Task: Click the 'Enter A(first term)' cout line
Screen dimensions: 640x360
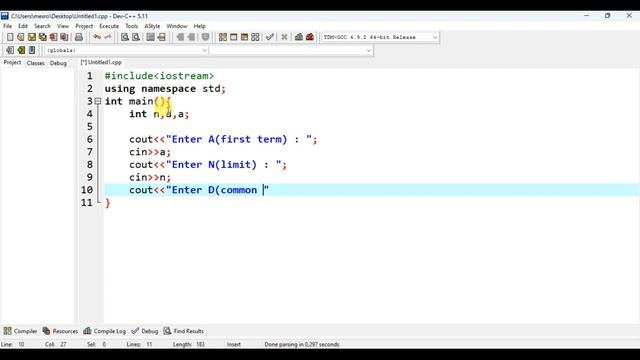Action: click(223, 139)
